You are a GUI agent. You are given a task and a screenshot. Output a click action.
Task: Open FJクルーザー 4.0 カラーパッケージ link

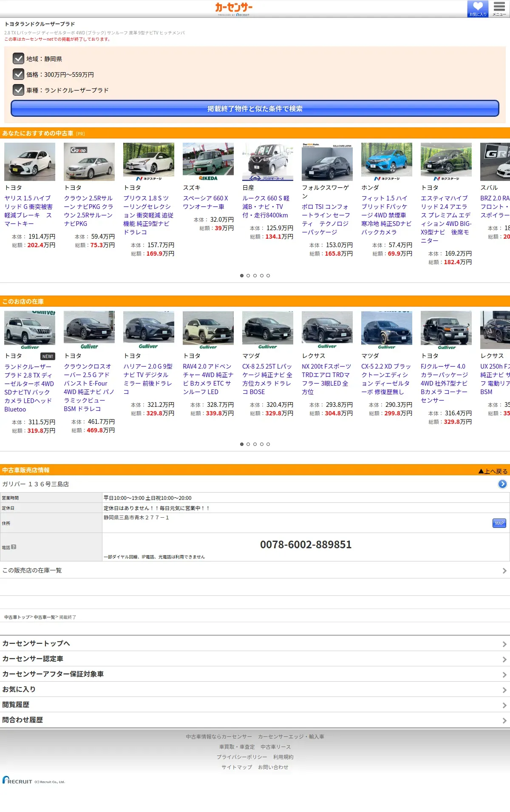pyautogui.click(x=445, y=383)
